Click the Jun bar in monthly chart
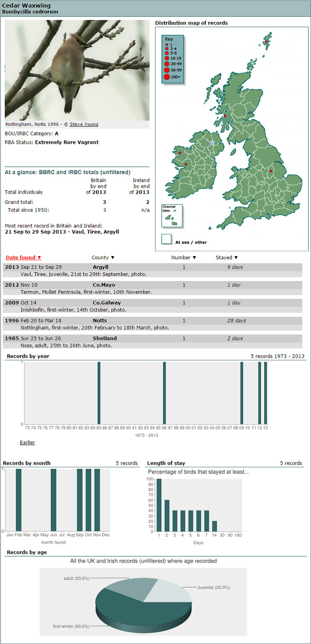Image resolution: width=311 pixels, height=644 pixels. [53, 500]
